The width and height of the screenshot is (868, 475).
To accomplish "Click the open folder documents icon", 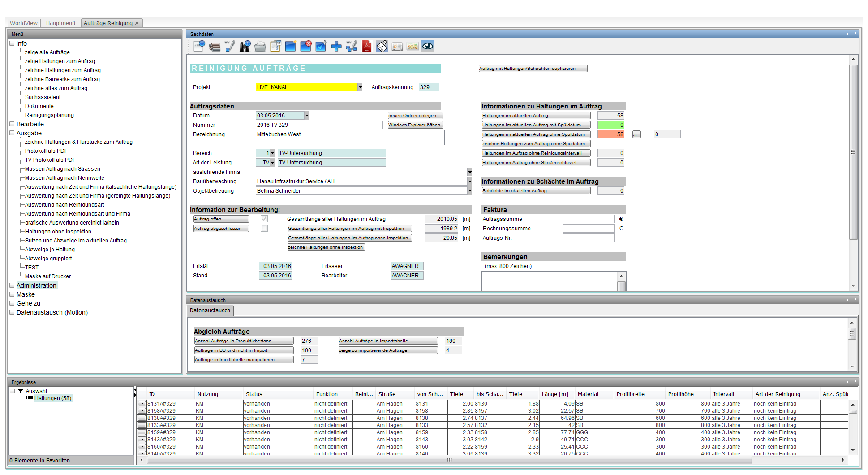I will tap(260, 46).
